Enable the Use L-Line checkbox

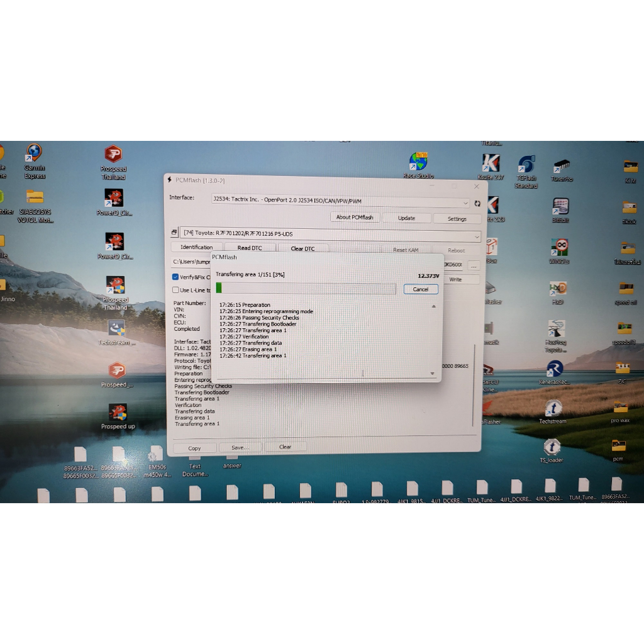pyautogui.click(x=176, y=290)
